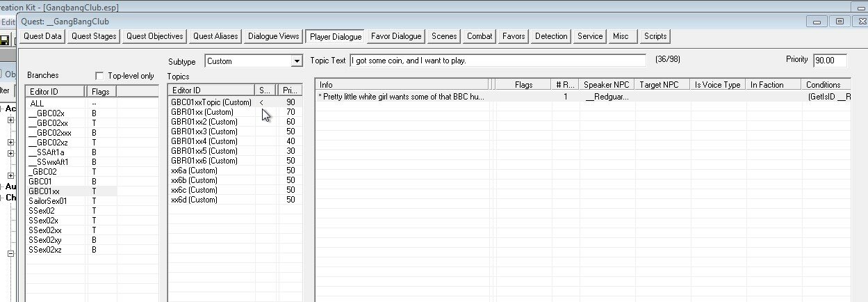Click the # R... column header
This screenshot has height=302, width=868.
pos(565,85)
